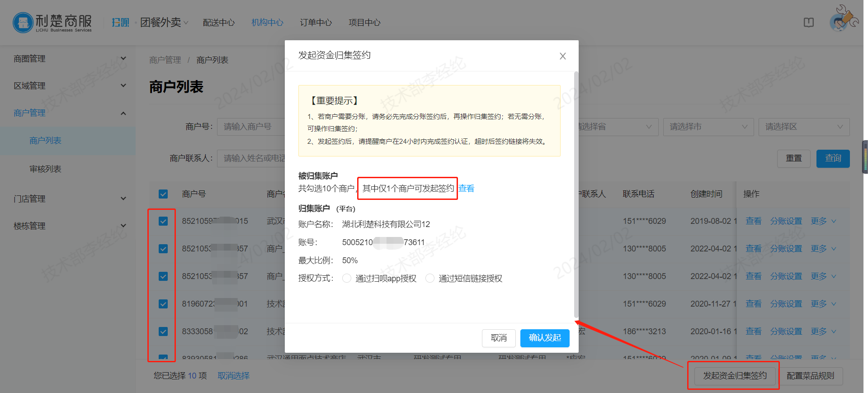Click the 商户号 input field
Image resolution: width=868 pixels, height=393 pixels.
point(251,127)
